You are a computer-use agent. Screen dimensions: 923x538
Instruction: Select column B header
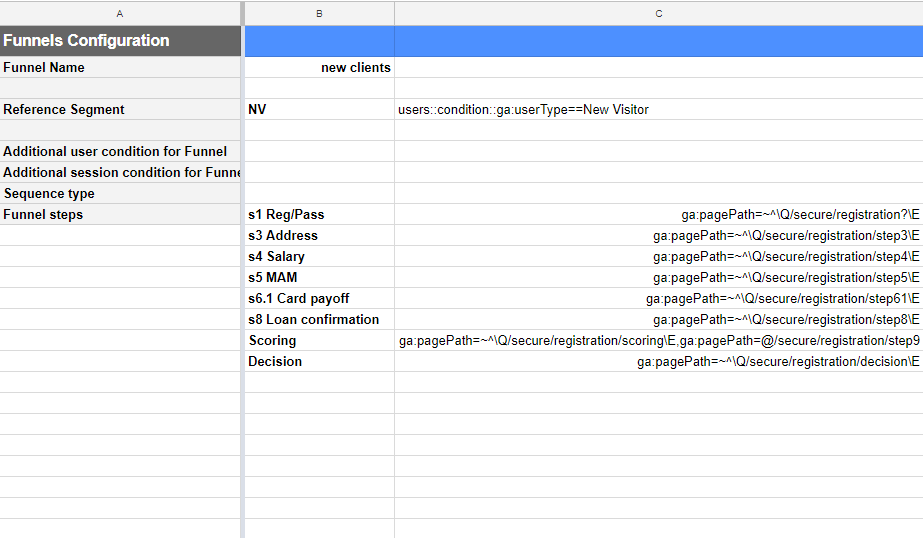pyautogui.click(x=319, y=14)
